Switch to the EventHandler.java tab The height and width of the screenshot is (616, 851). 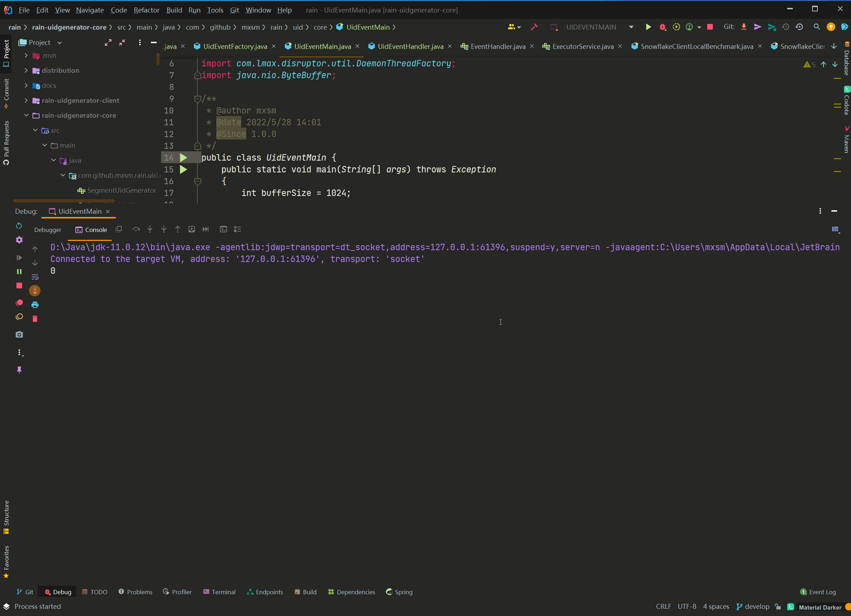[x=498, y=46]
